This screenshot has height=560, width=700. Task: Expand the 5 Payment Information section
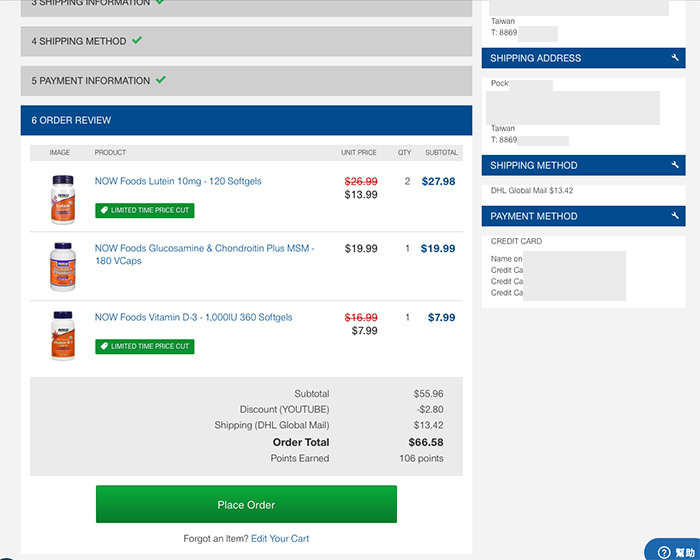[246, 81]
